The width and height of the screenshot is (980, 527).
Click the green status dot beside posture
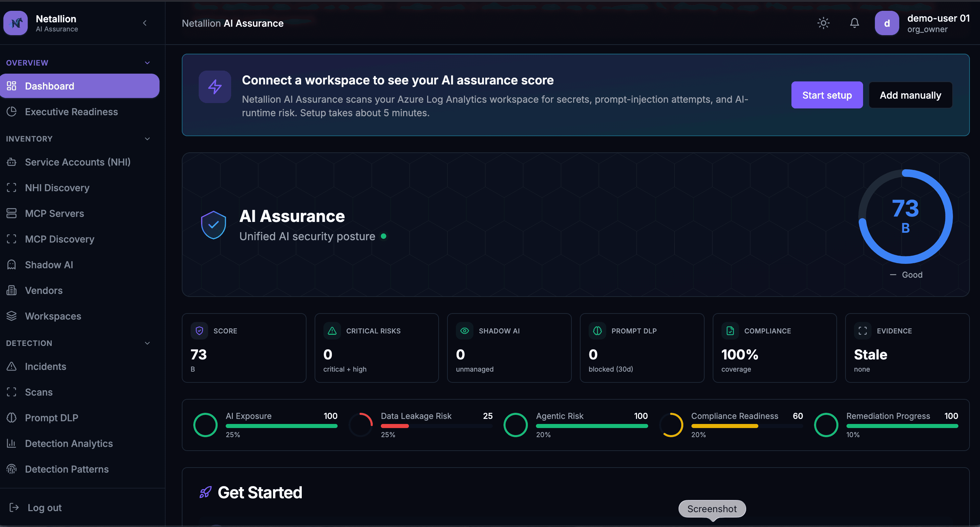(384, 236)
